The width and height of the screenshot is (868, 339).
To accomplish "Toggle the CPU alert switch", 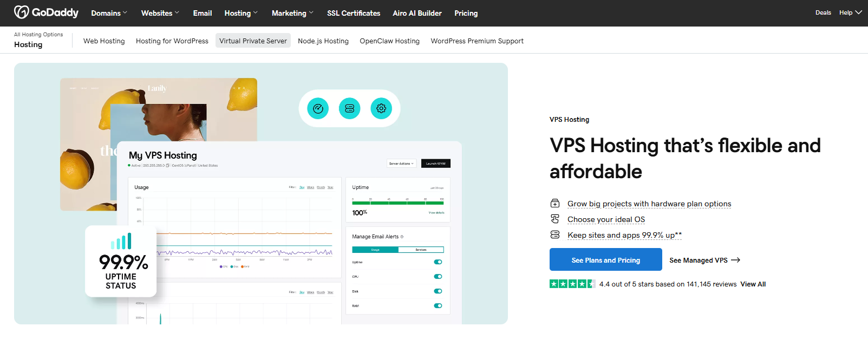I will click(x=438, y=277).
